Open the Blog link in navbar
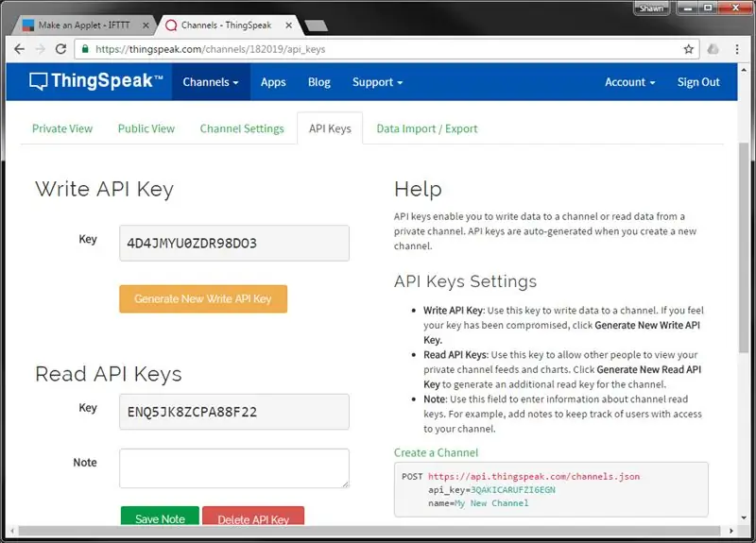 pyautogui.click(x=319, y=82)
